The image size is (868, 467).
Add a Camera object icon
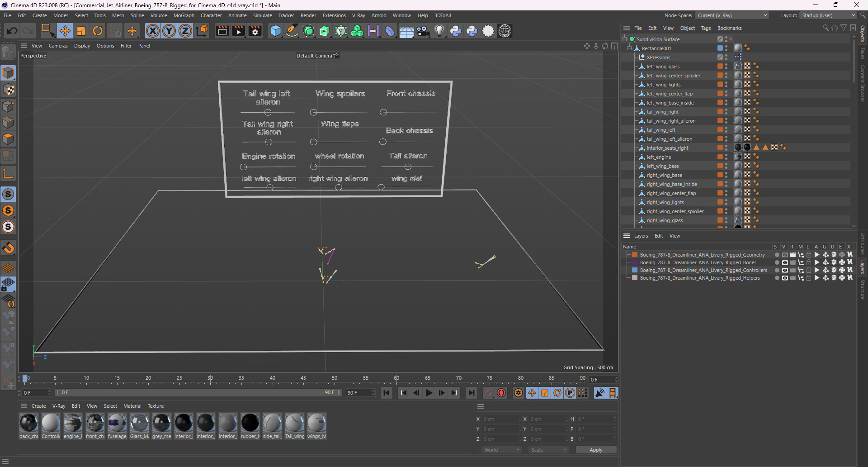tap(423, 31)
